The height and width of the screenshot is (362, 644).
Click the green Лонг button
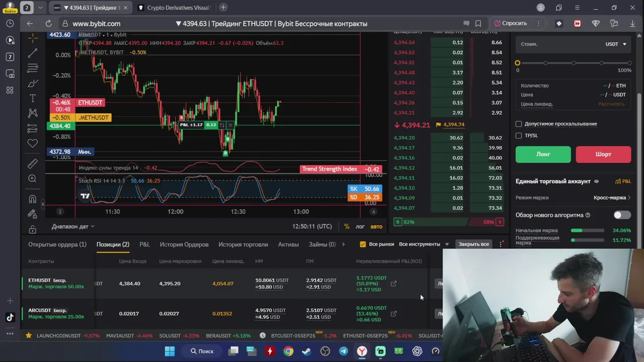click(543, 154)
